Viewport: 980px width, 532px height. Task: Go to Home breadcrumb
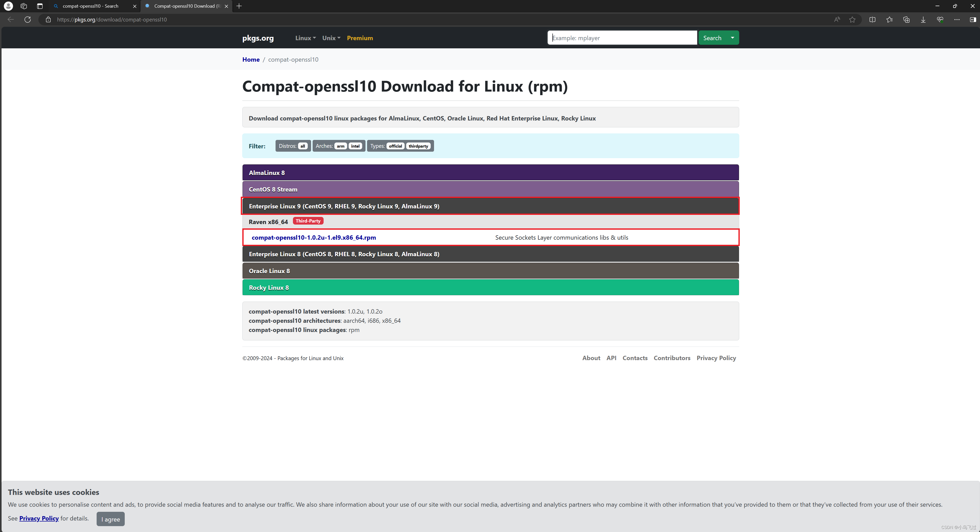251,59
